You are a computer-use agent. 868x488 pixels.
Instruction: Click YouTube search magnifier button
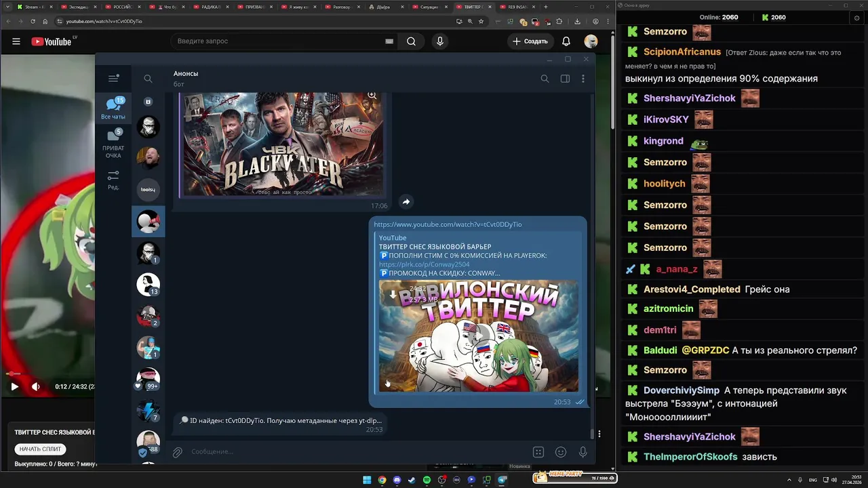click(411, 41)
